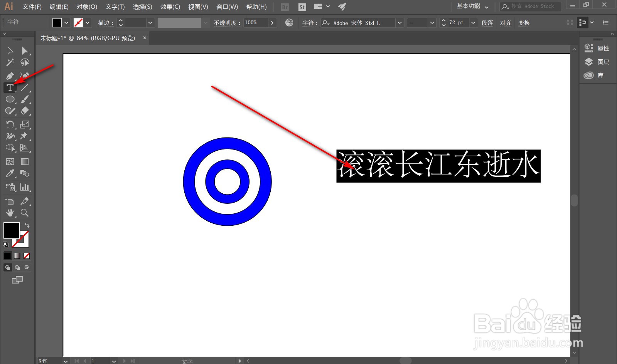This screenshot has height=364, width=617.
Task: Open the 属性 properties panel
Action: [597, 48]
